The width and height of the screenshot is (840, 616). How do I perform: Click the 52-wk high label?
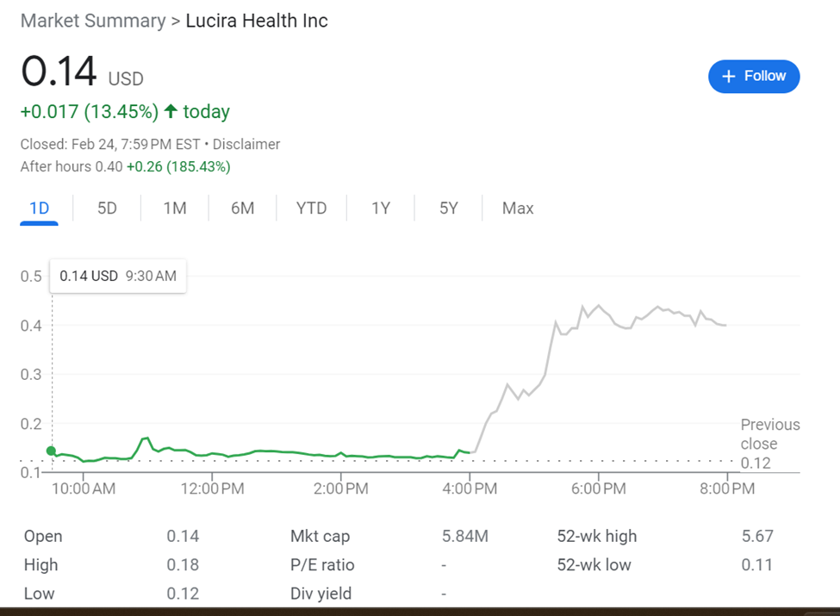click(597, 536)
